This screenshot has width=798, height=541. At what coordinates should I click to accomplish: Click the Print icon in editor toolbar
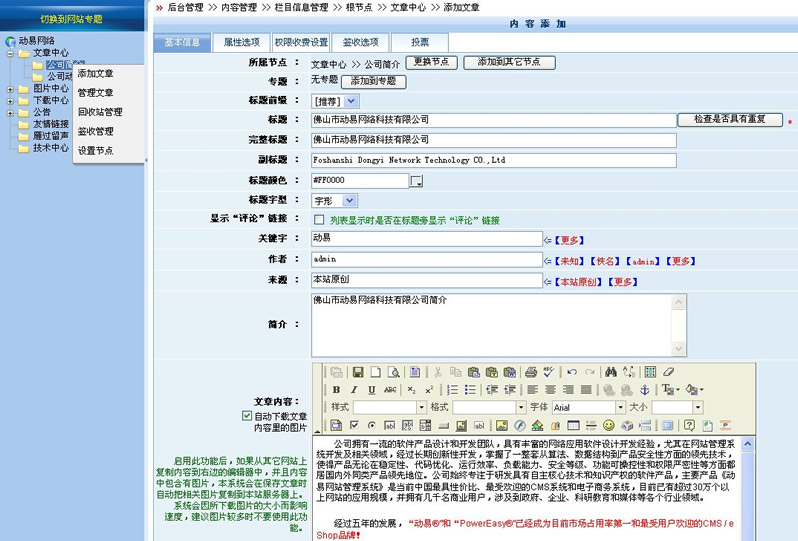531,372
